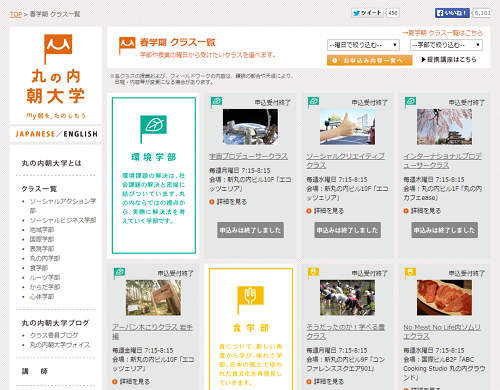Click green leaf flag icon on アーバン木こりクラス card
The height and width of the screenshot is (390, 500).
pyautogui.click(x=119, y=273)
